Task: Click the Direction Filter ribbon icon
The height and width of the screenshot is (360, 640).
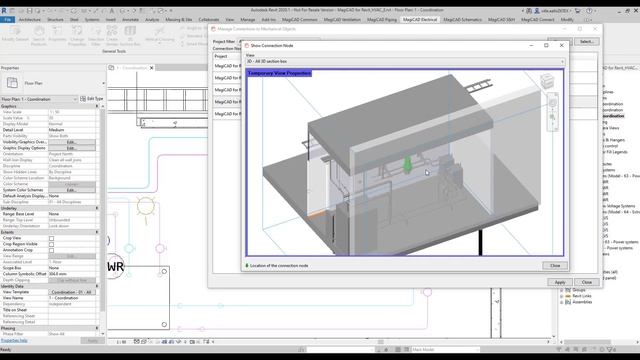Action: click(x=96, y=31)
